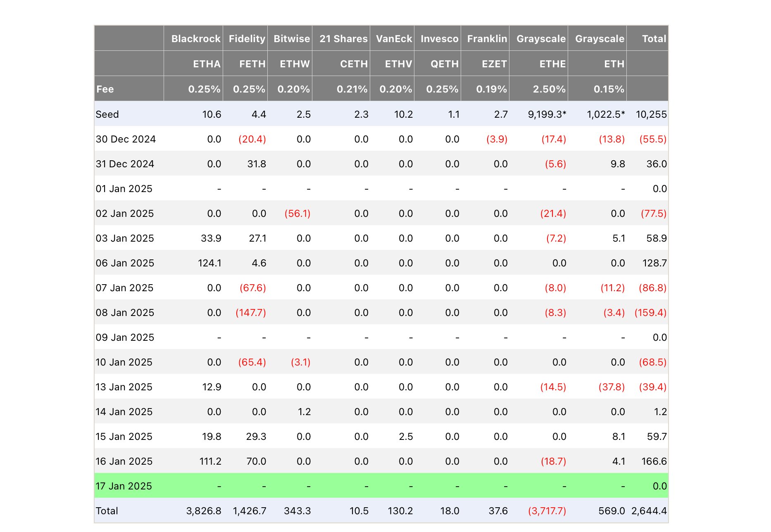Select the 31 Dec 2024 row label
The image size is (771, 532).
[x=125, y=164]
